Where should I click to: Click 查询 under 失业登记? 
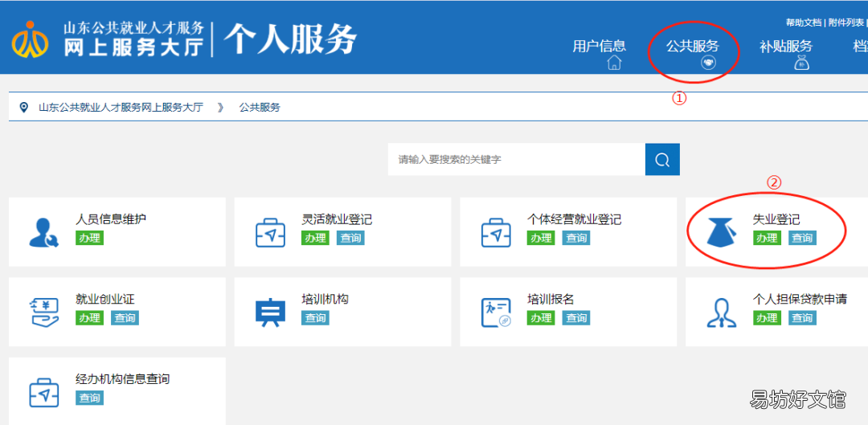tap(802, 238)
